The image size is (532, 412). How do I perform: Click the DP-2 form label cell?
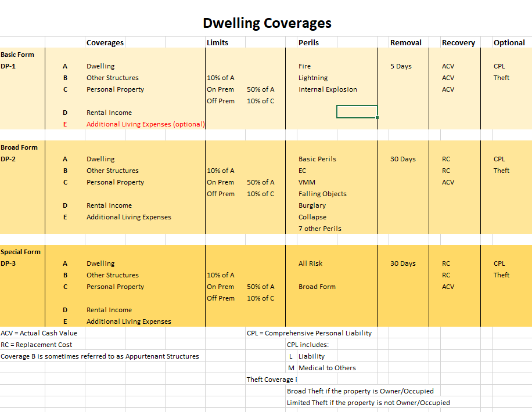9,159
